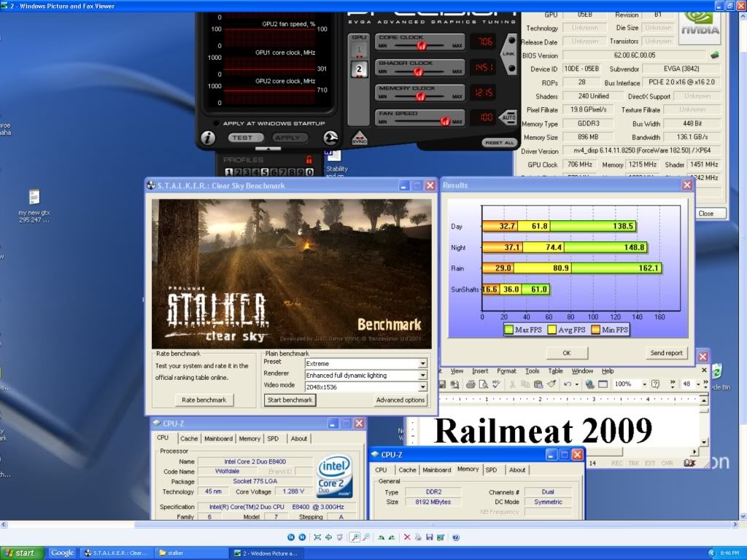Open 'my new gtx 295 247' desktop file

pos(34,206)
